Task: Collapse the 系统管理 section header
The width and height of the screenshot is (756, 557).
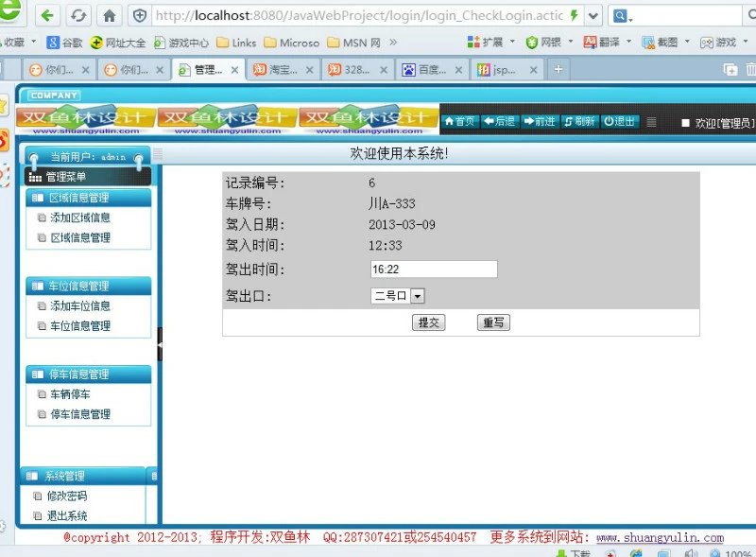Action: click(83, 476)
